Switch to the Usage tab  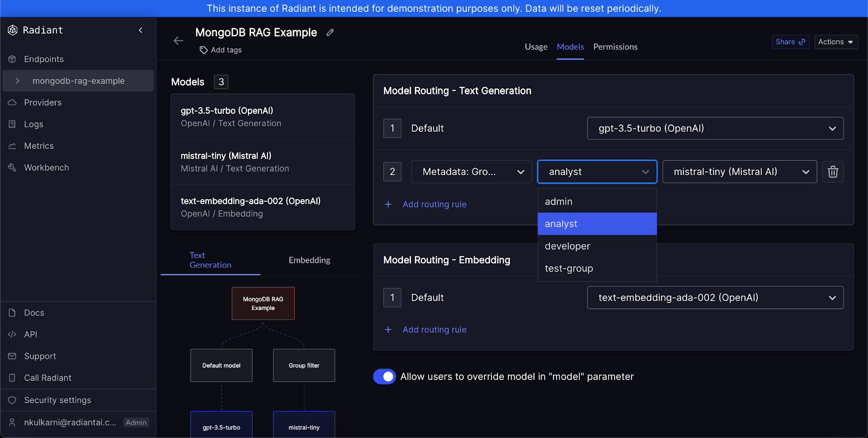[536, 47]
